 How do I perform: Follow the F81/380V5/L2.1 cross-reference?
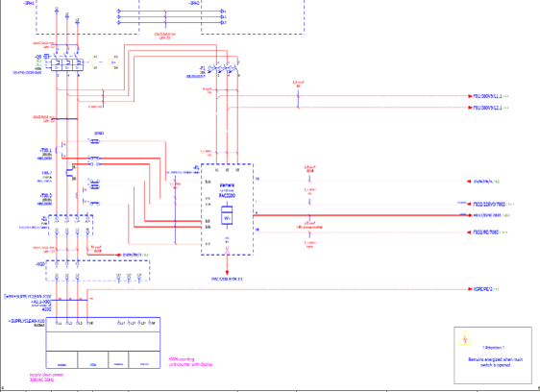pyautogui.click(x=488, y=108)
